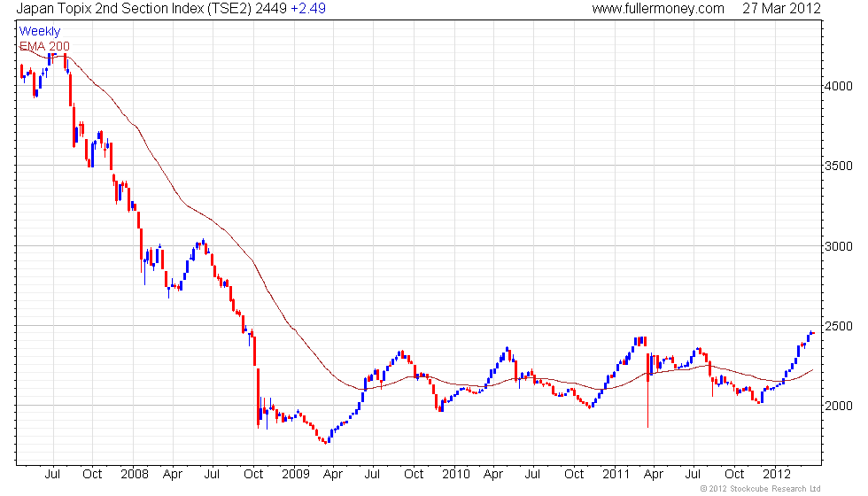The height and width of the screenshot is (496, 868).
Task: Click the x-axis year label '2011'
Action: point(616,474)
